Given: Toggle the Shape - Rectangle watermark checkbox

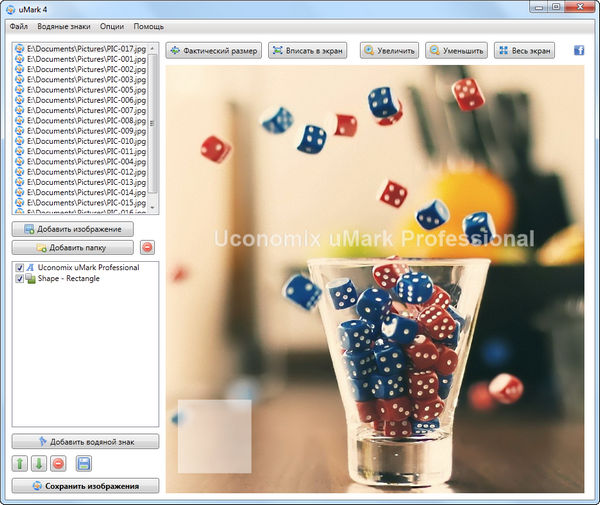Looking at the screenshot, I should 20,279.
